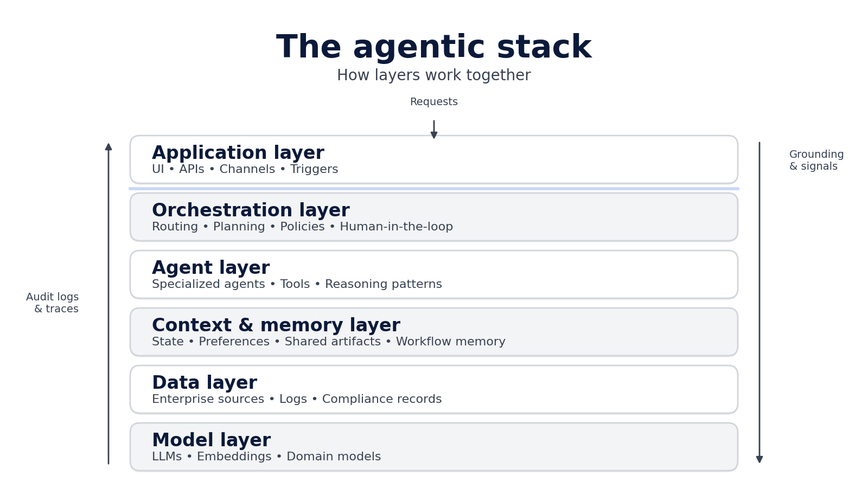Click the downward grounding signals arrow

pos(759,304)
